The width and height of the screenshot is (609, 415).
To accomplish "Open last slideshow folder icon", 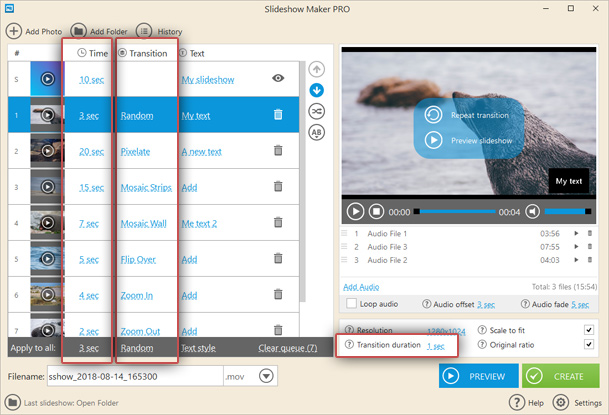I will 12,403.
